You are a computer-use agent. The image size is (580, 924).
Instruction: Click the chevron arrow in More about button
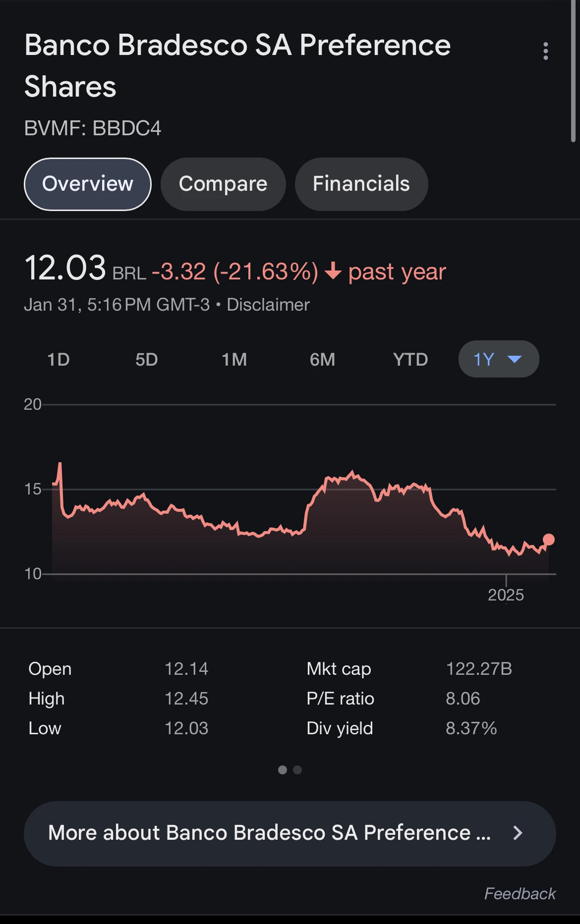(518, 833)
